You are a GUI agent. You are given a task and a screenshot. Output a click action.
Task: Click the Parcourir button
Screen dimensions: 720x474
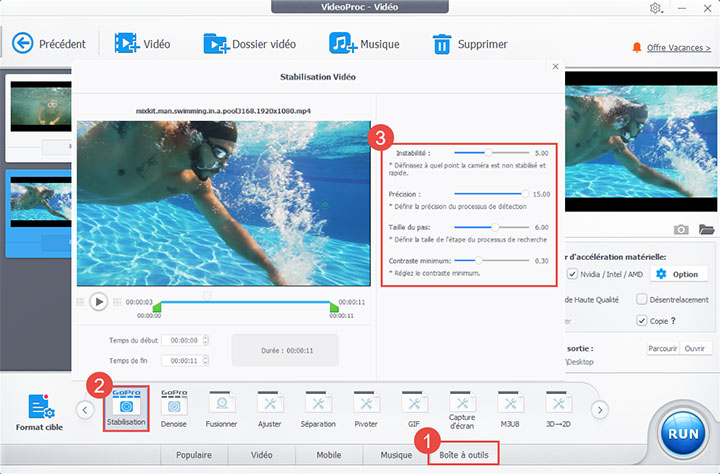click(662, 349)
